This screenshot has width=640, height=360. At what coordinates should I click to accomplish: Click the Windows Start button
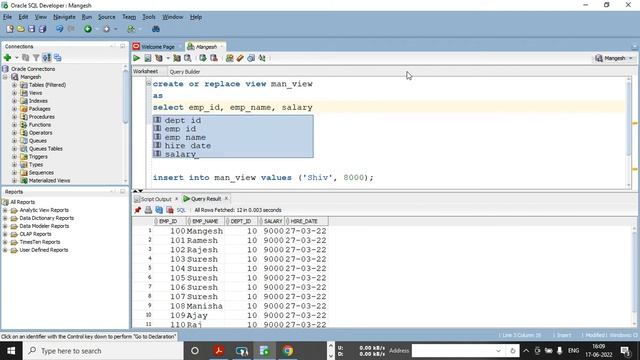click(11, 351)
